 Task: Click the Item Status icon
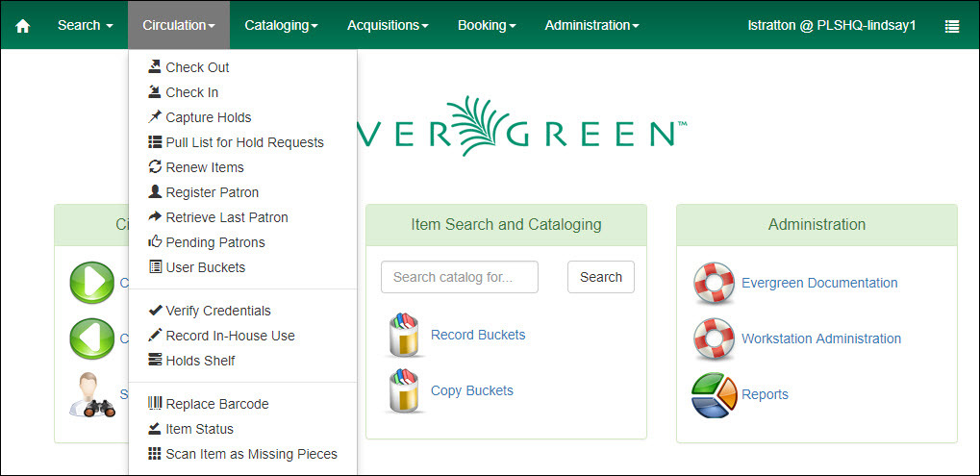pos(155,429)
